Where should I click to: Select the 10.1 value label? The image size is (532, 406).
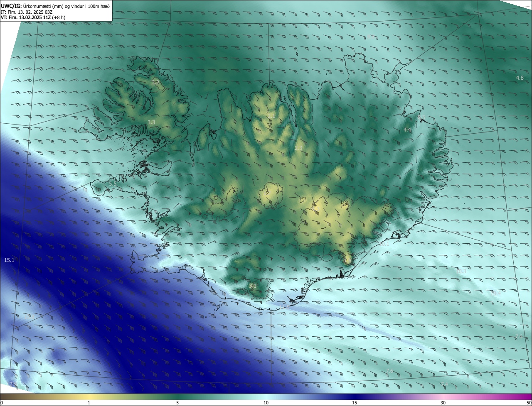tap(384, 244)
